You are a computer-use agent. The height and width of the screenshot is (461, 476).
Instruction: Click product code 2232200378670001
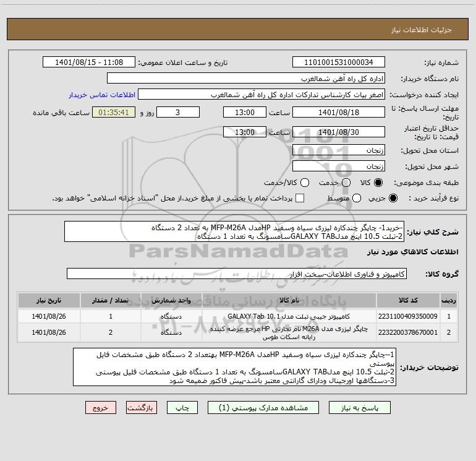tap(408, 332)
